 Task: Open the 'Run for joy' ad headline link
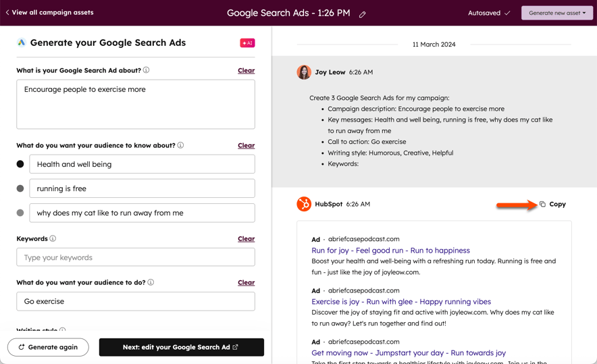390,250
